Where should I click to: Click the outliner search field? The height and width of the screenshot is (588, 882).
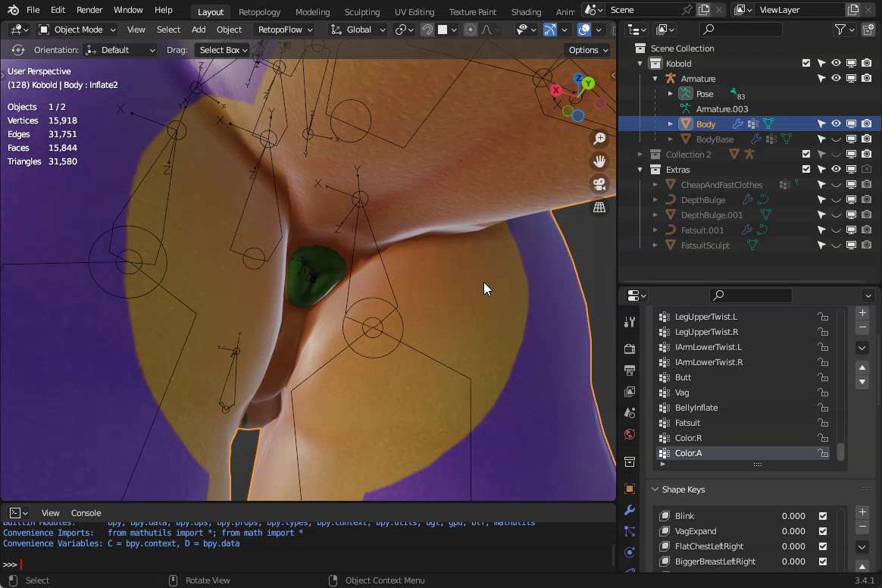[x=740, y=30]
